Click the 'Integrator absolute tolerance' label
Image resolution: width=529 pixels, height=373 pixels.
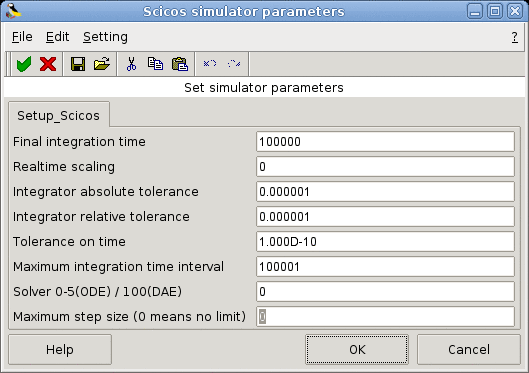(x=106, y=192)
